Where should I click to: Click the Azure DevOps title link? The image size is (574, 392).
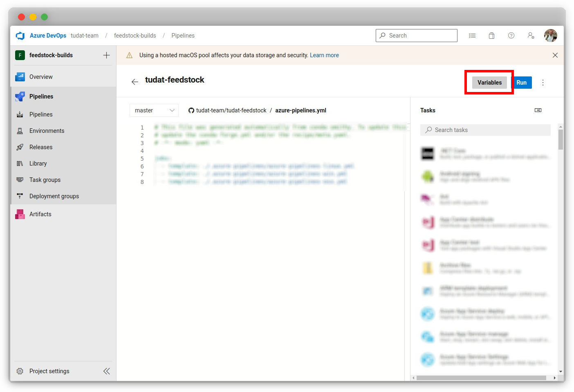click(48, 36)
